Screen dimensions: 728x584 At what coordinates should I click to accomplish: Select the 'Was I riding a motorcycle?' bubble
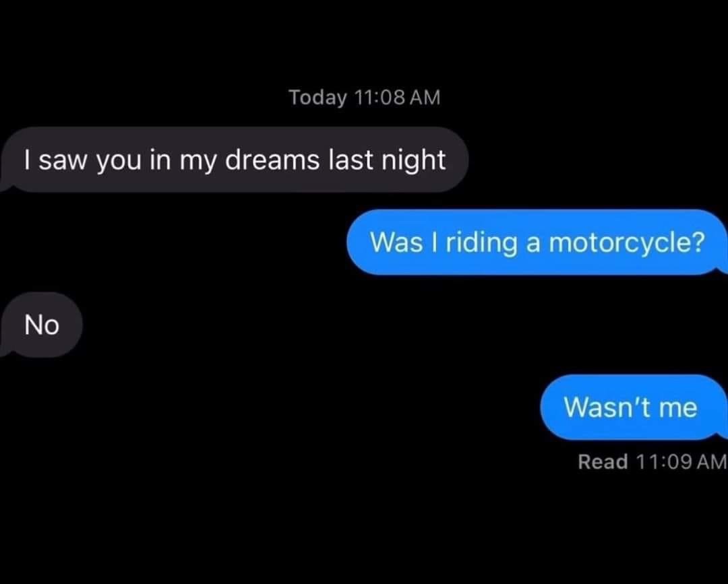[x=537, y=242]
